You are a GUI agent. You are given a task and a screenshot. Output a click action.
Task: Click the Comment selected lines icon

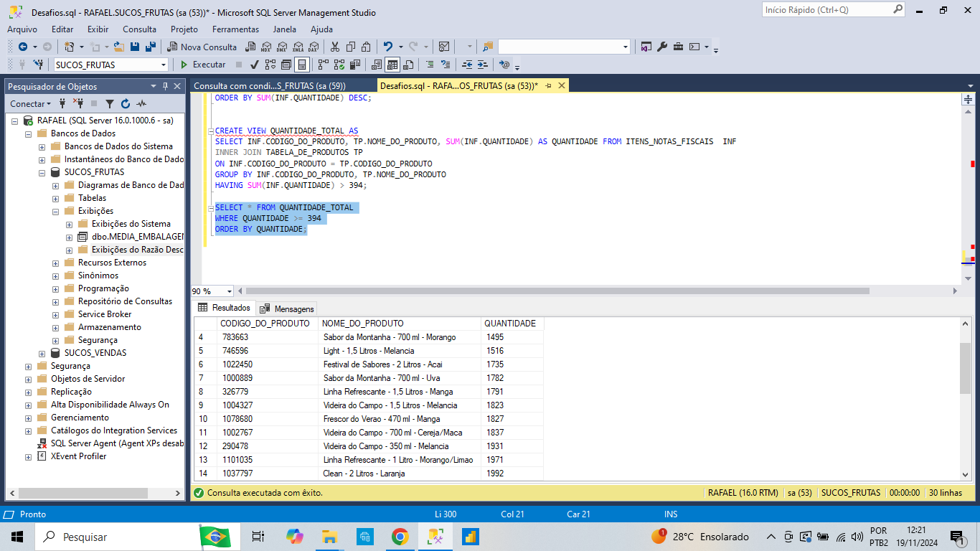click(x=430, y=65)
